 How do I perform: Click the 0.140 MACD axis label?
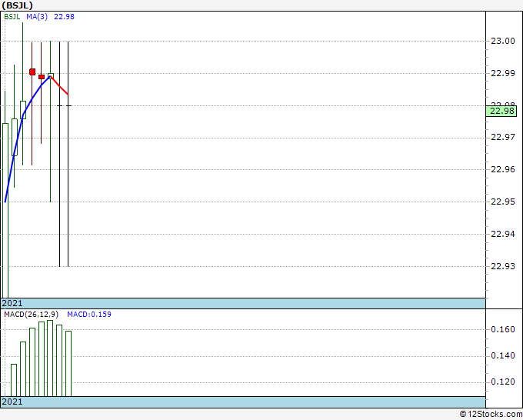point(503,356)
